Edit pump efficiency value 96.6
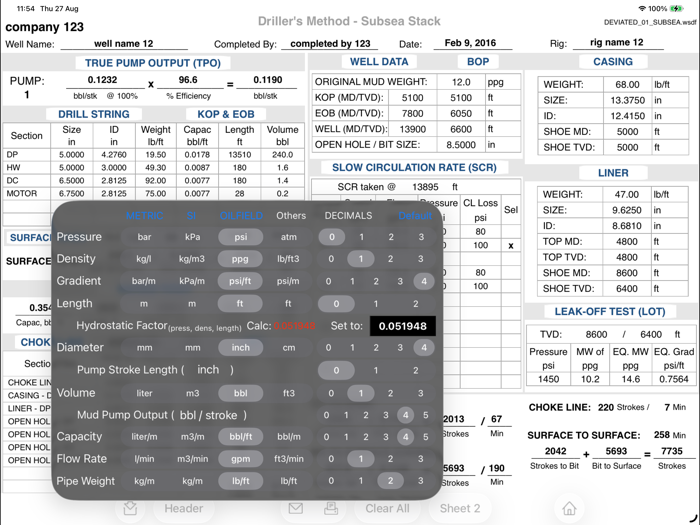The width and height of the screenshot is (700, 525). (188, 80)
